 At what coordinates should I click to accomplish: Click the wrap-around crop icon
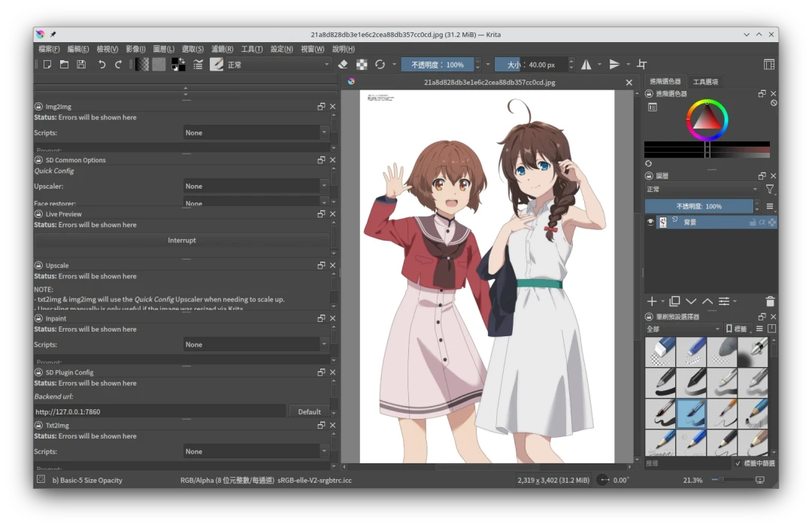coord(641,65)
